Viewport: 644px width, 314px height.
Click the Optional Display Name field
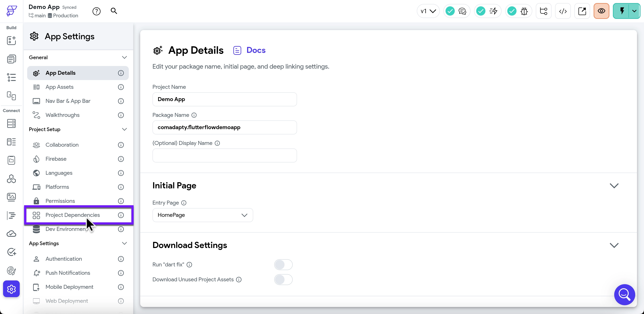coord(224,156)
